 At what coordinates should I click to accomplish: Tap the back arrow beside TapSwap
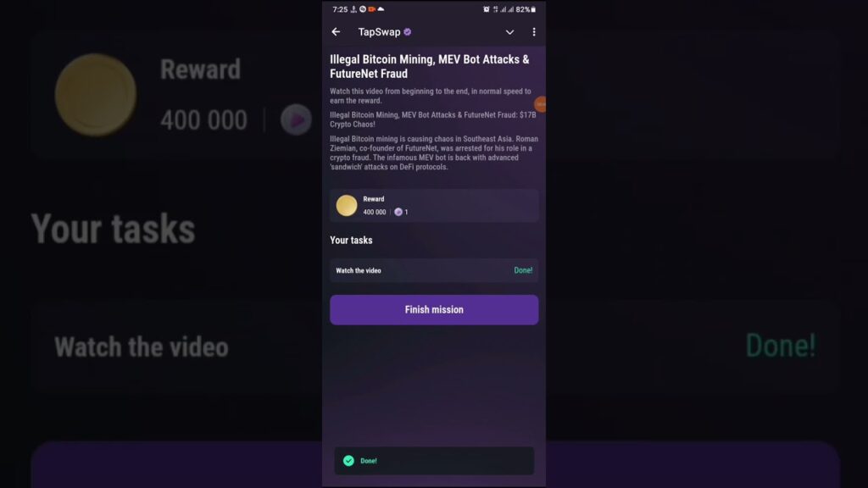coord(336,32)
